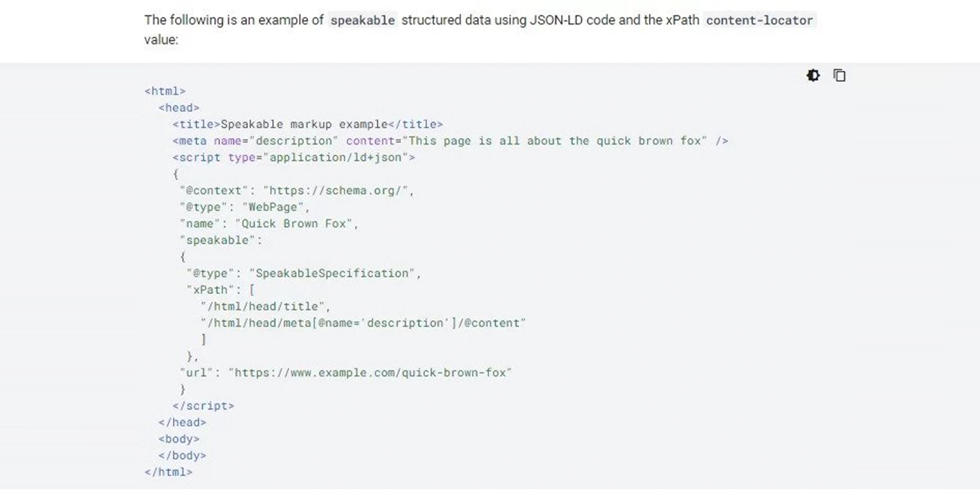Click the 'content-locator' inline code term

759,20
